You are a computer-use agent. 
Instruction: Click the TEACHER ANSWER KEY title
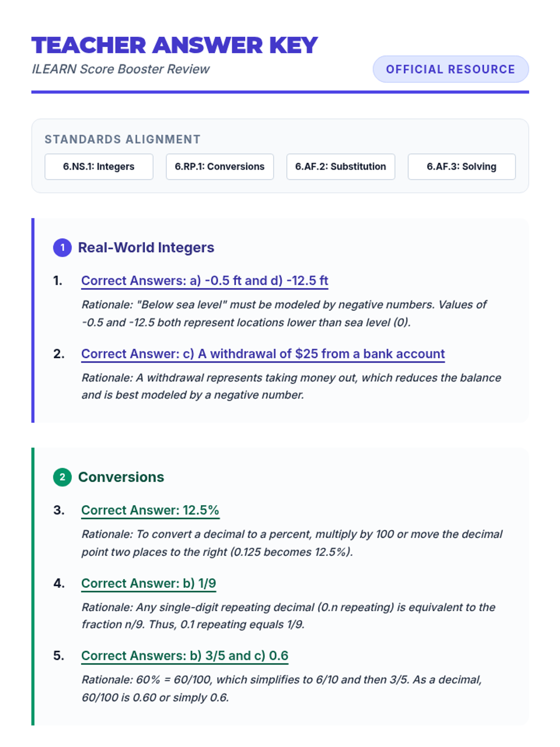(175, 45)
